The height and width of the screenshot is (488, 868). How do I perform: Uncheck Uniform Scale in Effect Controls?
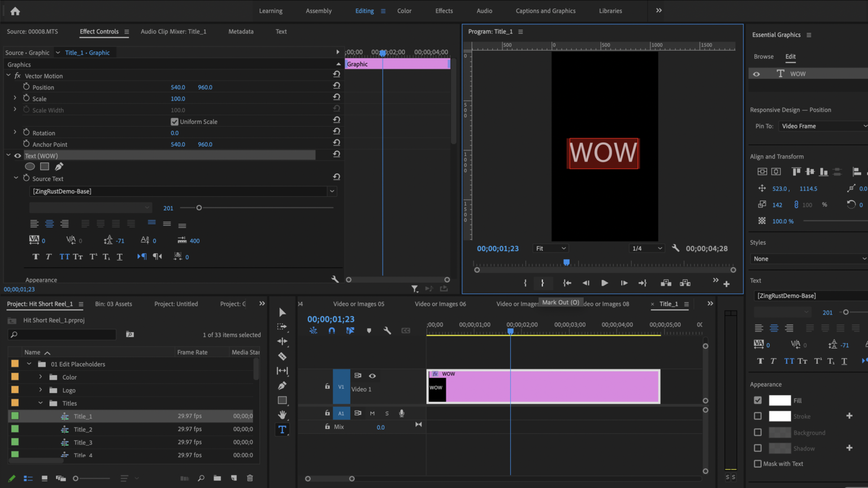[175, 121]
